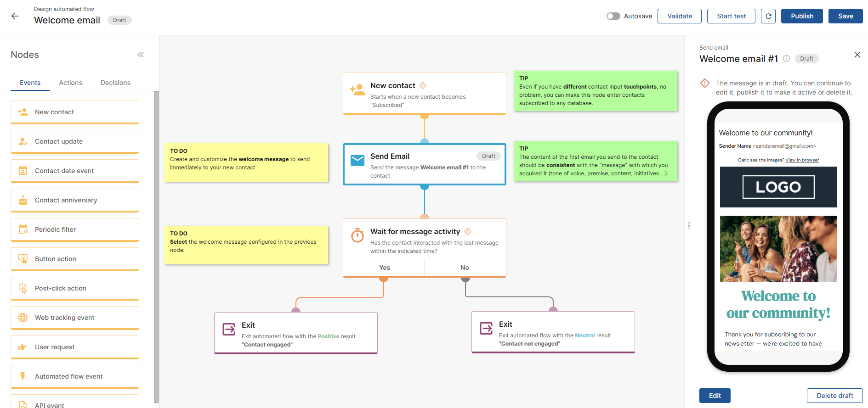
Task: Open the Decisions tab
Action: click(x=115, y=83)
